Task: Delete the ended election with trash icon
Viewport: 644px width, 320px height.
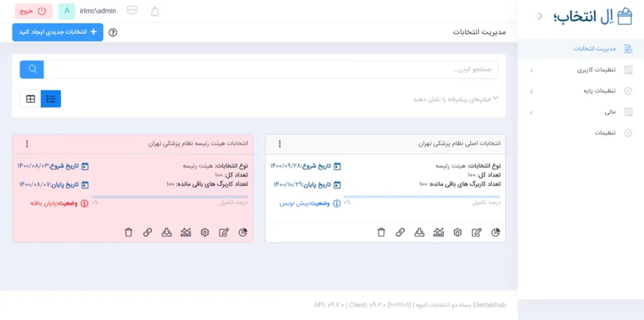Action: (129, 232)
